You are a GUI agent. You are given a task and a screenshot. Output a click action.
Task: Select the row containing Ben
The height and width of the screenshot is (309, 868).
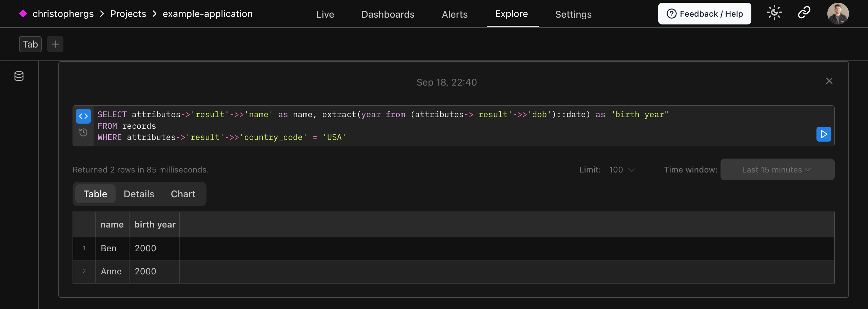pos(108,248)
